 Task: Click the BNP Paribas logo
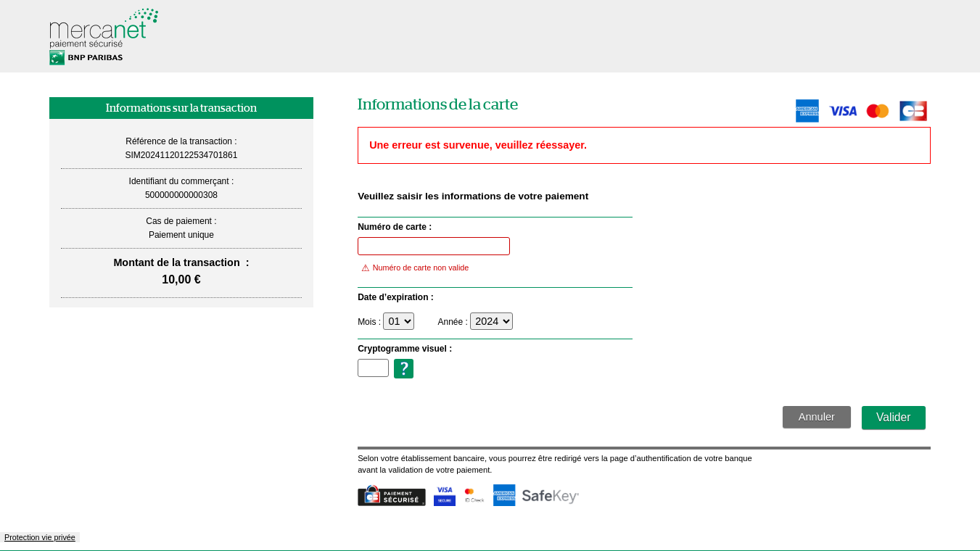86,58
